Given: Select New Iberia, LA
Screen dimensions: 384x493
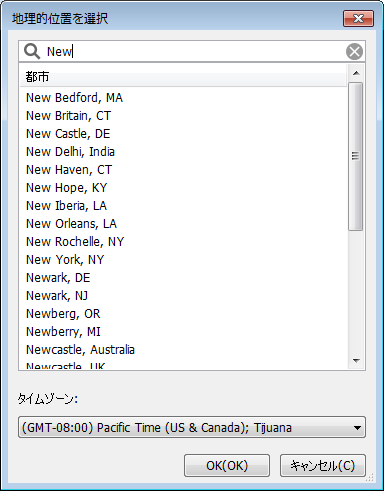Looking at the screenshot, I should [x=66, y=206].
